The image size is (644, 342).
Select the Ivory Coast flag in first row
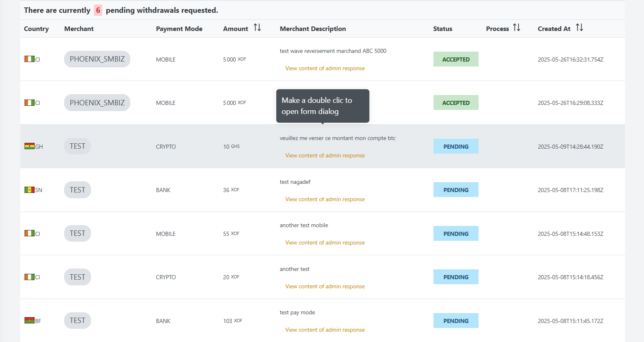[29, 59]
